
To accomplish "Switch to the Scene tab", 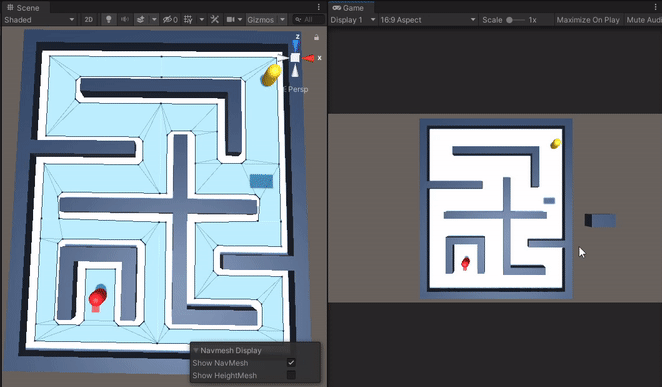I will (x=24, y=8).
